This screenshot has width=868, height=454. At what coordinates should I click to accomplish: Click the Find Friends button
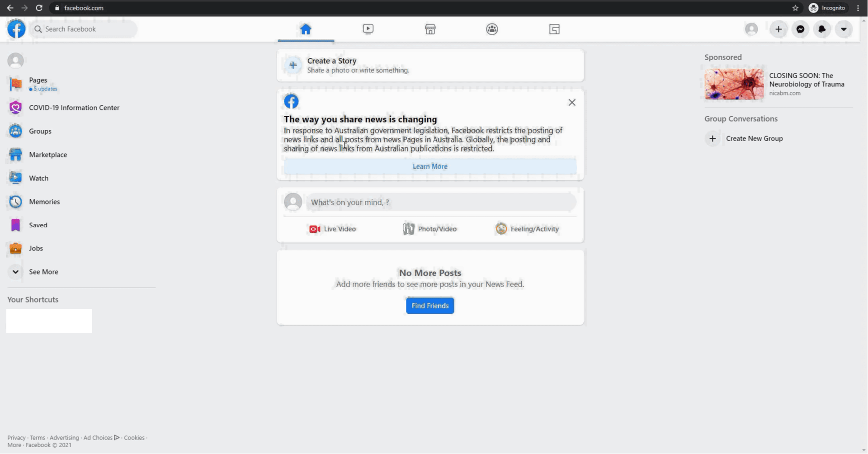pyautogui.click(x=429, y=305)
